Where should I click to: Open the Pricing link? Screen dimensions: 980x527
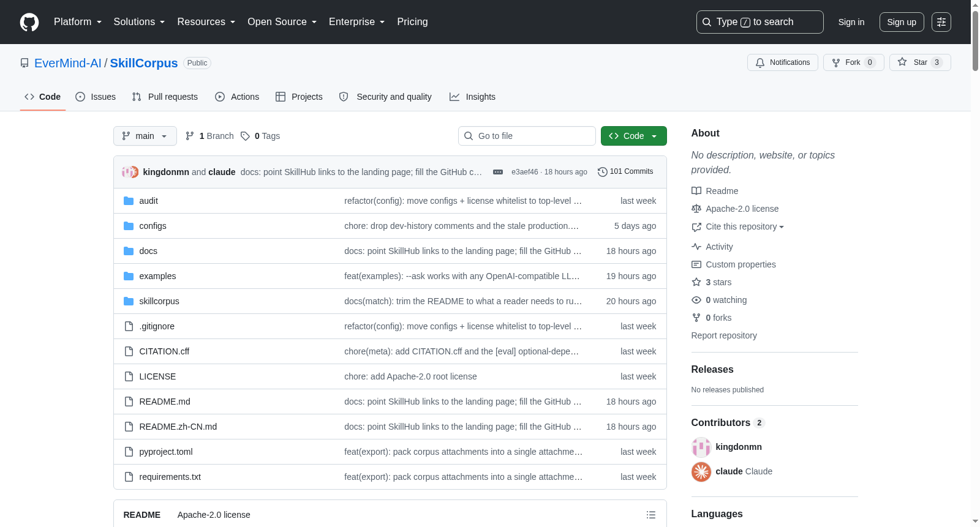(412, 22)
